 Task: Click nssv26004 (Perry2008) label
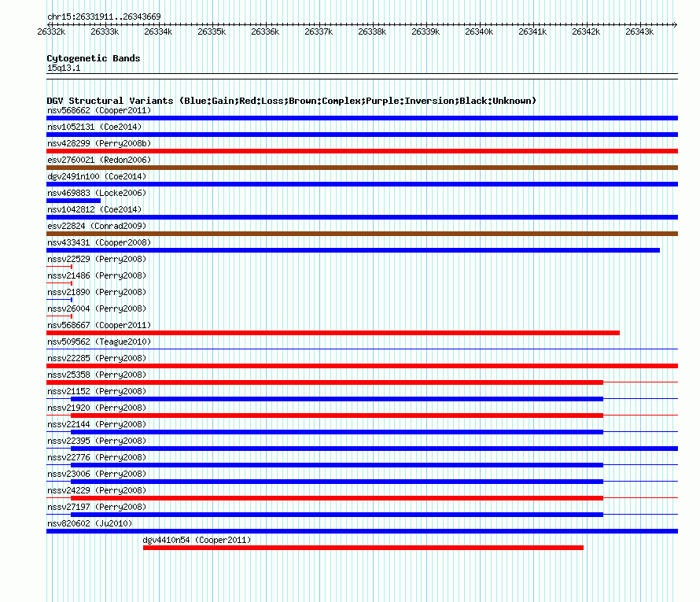click(x=97, y=308)
